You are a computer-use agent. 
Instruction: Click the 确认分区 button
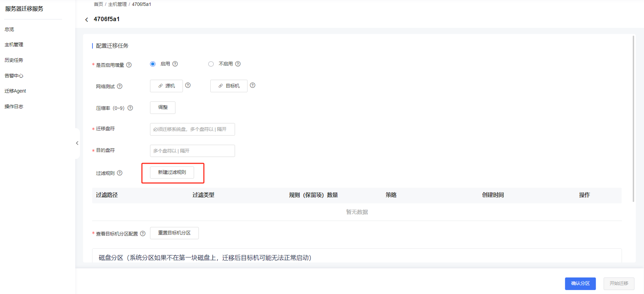(x=580, y=283)
